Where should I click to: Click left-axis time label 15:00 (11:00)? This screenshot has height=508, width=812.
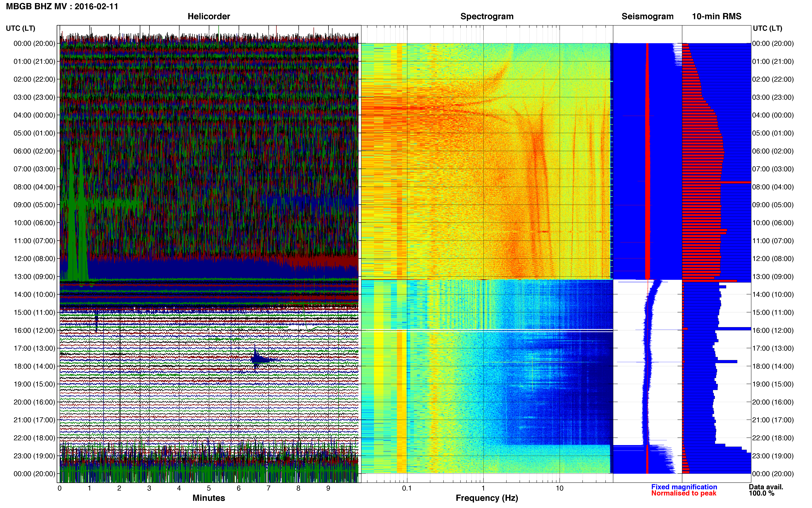[34, 312]
